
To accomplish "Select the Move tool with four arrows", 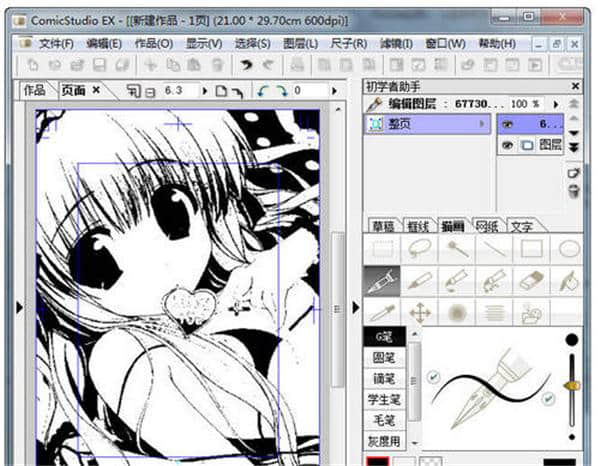I will pos(420,313).
